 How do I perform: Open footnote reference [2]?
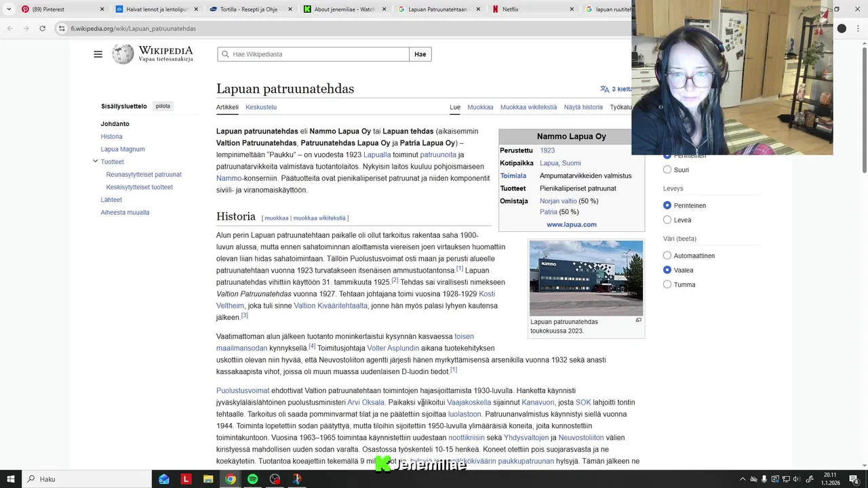[395, 280]
